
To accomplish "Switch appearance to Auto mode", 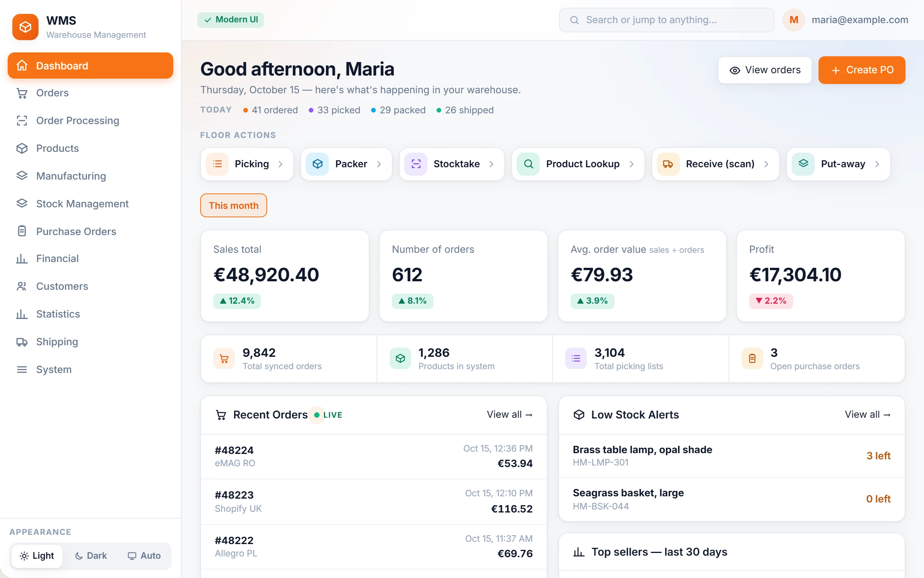I will click(144, 556).
